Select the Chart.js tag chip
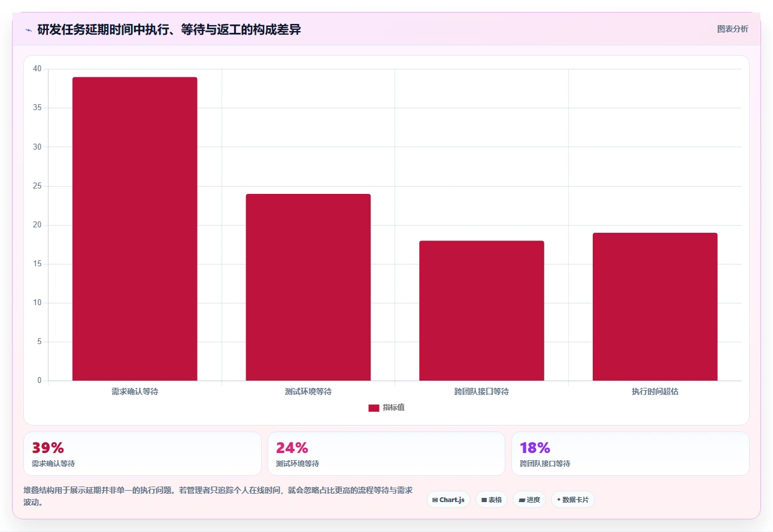Screen dimensions: 773x532 point(448,500)
